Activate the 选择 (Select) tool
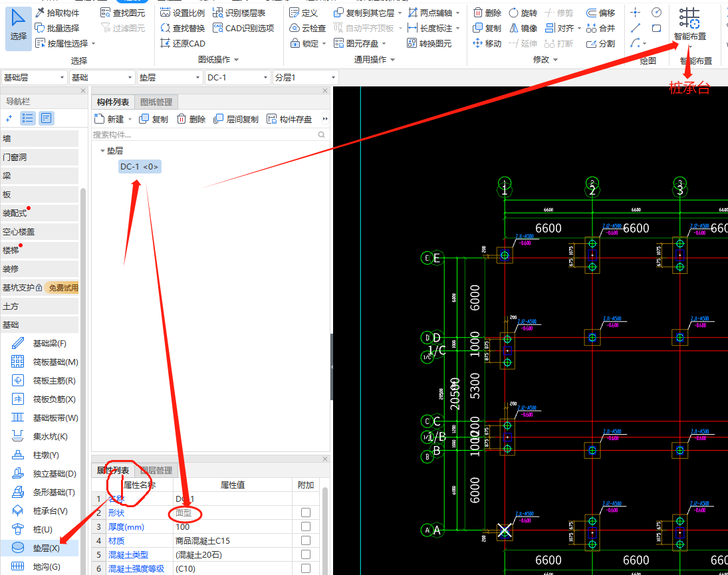 coord(19,28)
